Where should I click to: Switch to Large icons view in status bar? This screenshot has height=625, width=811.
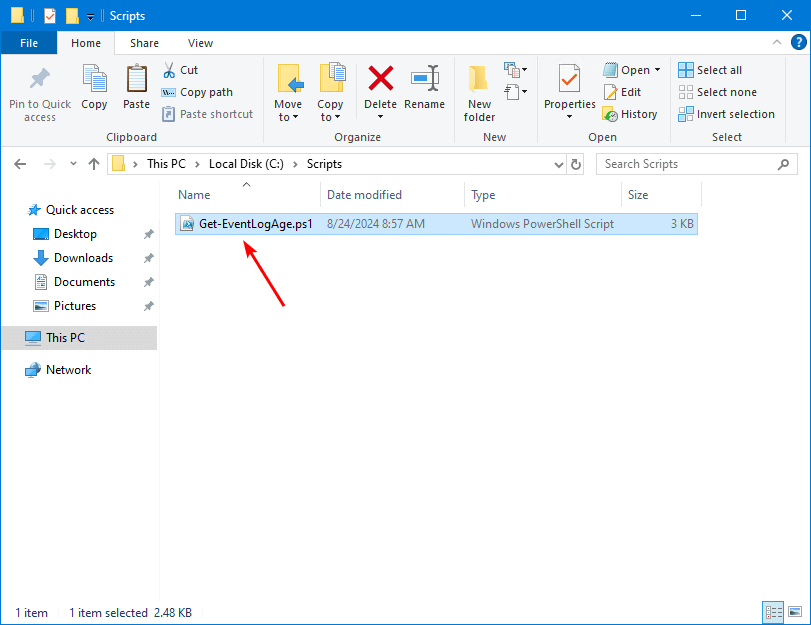coord(795,613)
